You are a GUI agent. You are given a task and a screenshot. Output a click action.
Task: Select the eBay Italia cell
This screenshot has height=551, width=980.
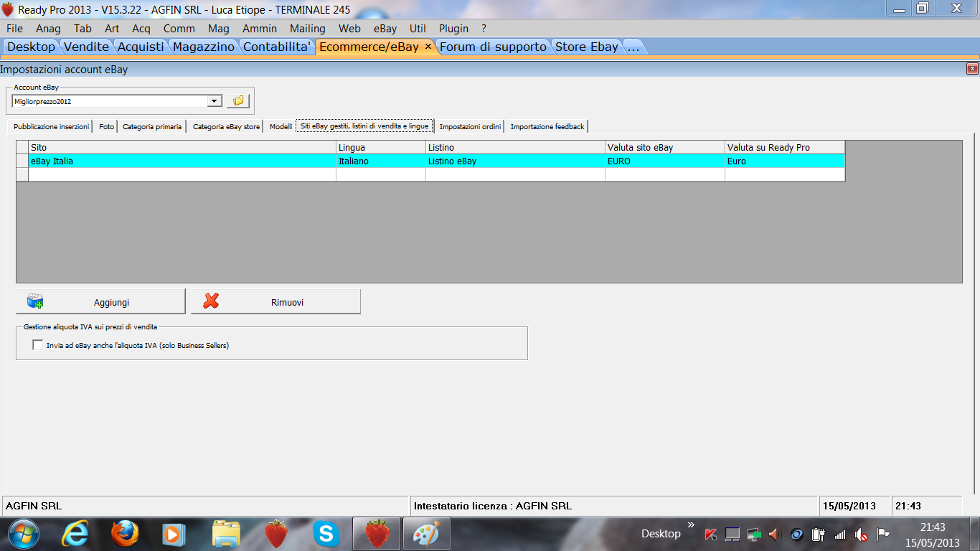point(182,161)
